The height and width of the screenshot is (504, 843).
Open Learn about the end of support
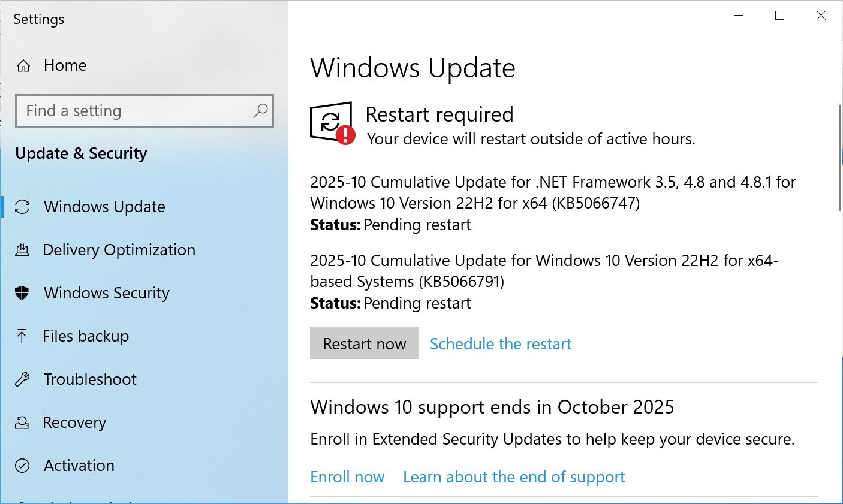point(514,476)
